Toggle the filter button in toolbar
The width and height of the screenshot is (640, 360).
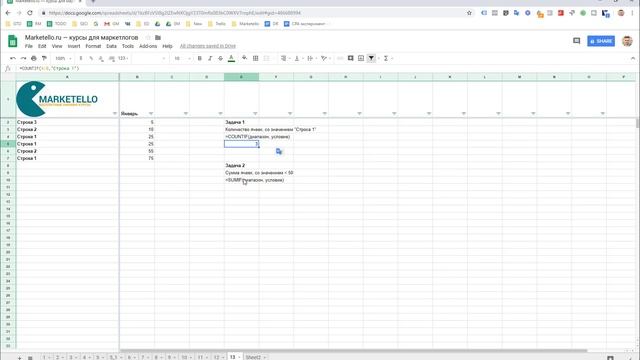coord(371,58)
